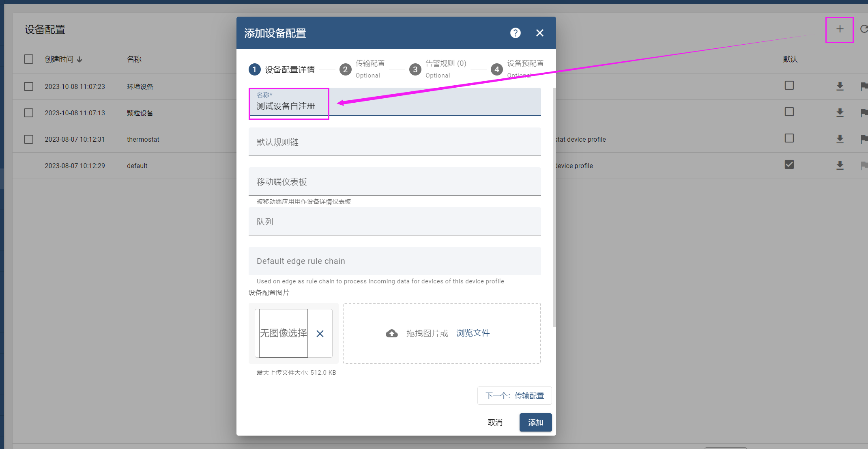Click the 浏览文件 link to browse files
This screenshot has height=449, width=868.
(473, 332)
